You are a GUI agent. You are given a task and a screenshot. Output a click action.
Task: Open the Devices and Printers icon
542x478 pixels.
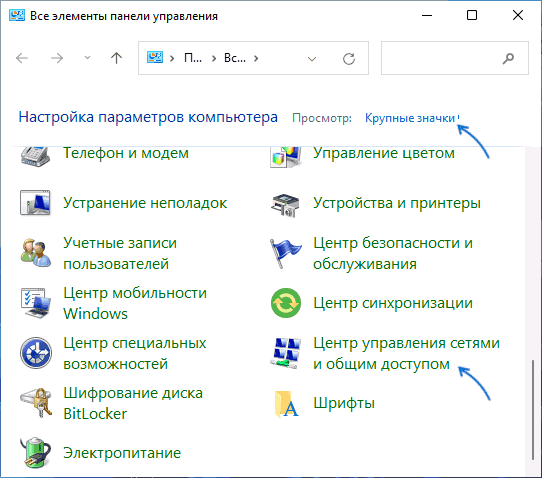286,205
